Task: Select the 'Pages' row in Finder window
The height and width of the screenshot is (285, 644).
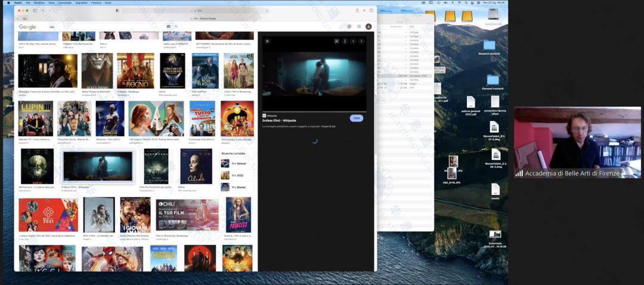Action: [x=404, y=84]
